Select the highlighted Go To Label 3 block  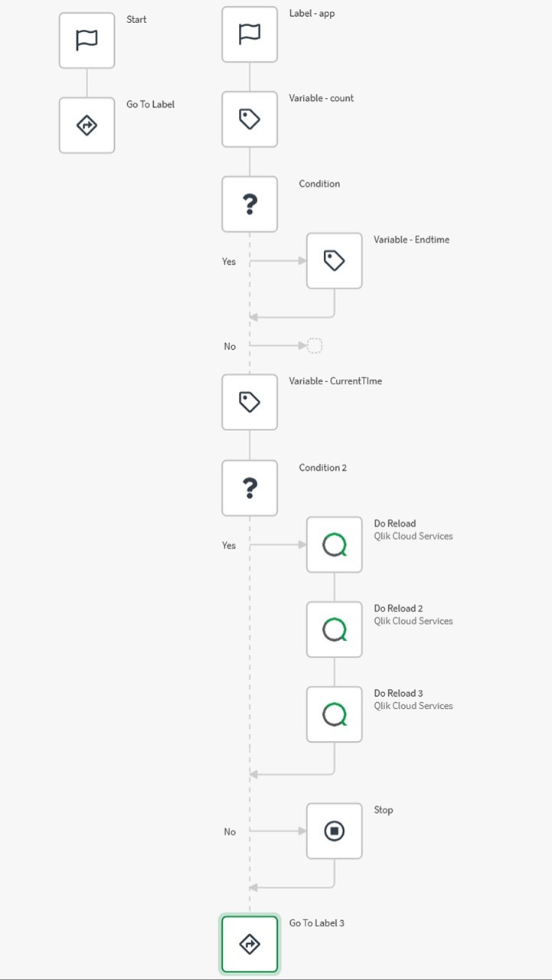tap(250, 943)
